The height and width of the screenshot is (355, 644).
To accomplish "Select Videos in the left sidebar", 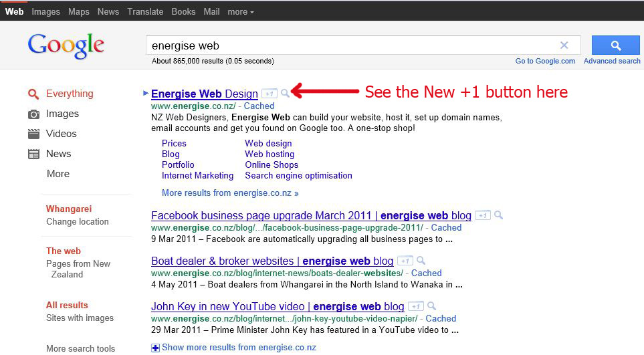I will [61, 134].
